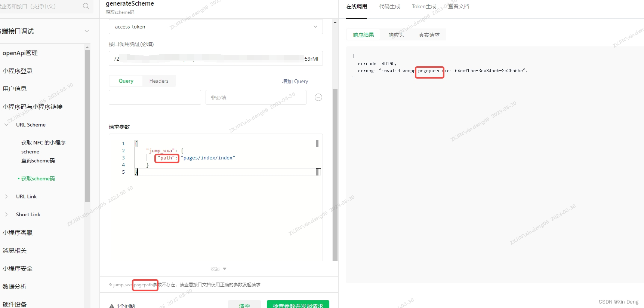
Task: Open the Token生成 tab
Action: coord(424,6)
